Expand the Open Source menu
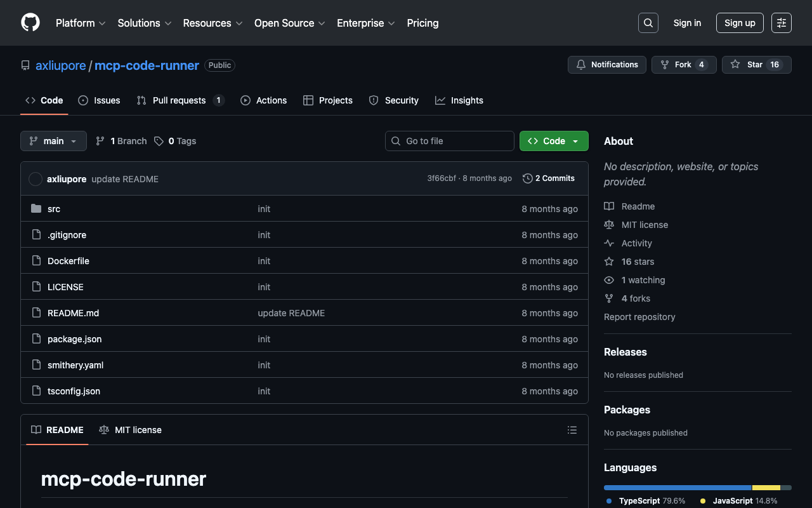 [x=289, y=23]
